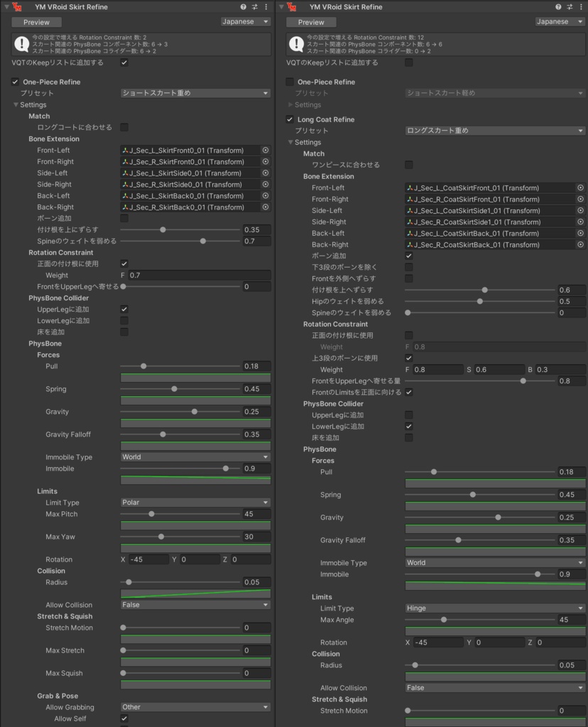Click object picker for J_Sec_R_SkirtFront0_01

point(266,161)
